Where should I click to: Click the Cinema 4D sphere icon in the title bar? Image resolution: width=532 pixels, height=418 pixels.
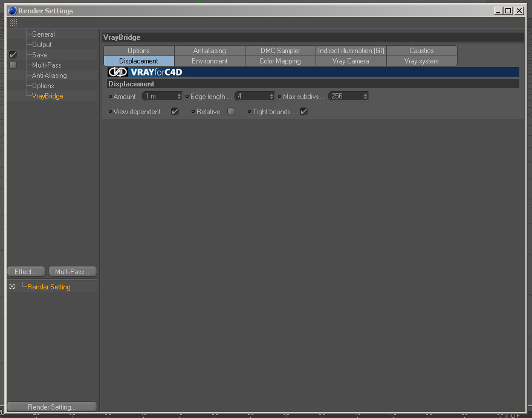12,11
